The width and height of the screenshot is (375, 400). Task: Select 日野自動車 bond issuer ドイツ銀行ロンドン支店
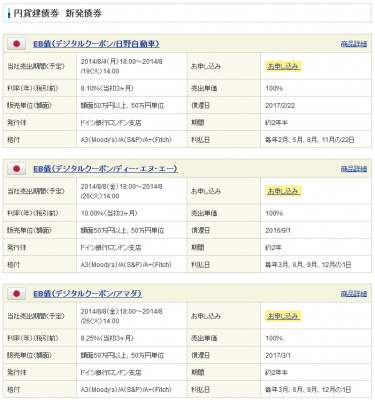[110, 123]
